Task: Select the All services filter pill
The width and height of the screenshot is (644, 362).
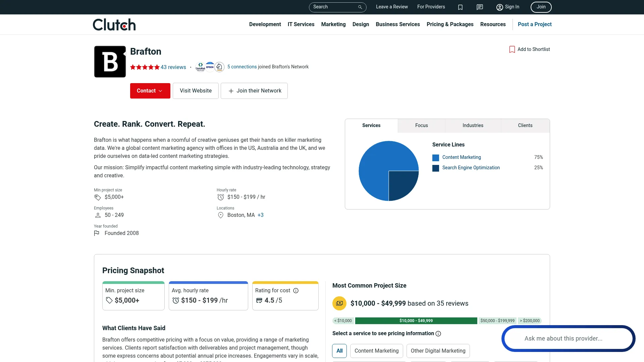Action: (x=339, y=351)
